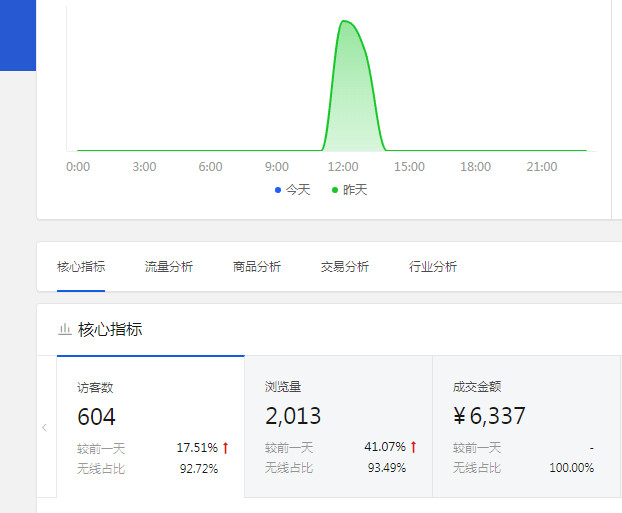The width and height of the screenshot is (622, 513).
Task: Click the red up arrow next to 41.07%
Action: (413, 448)
